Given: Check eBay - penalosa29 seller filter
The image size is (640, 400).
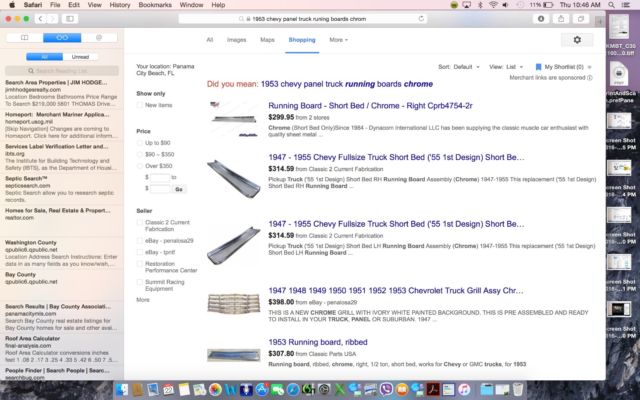Looking at the screenshot, I should point(140,241).
